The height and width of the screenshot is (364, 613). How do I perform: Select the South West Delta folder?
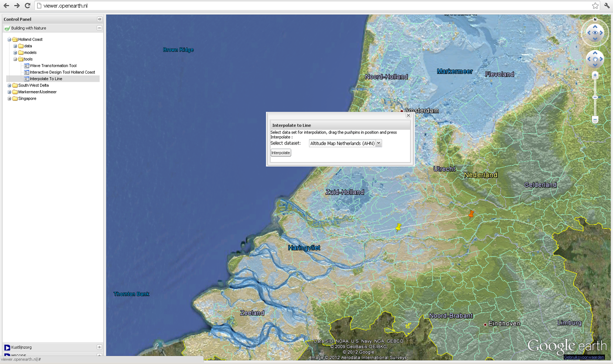[x=33, y=85]
